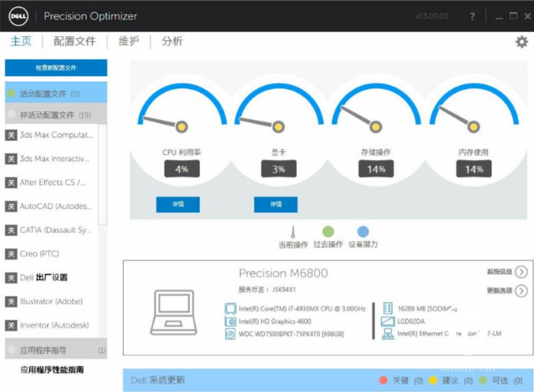This screenshot has width=534, height=392.
Task: Click the LGD02DA display icon
Action: [388, 321]
